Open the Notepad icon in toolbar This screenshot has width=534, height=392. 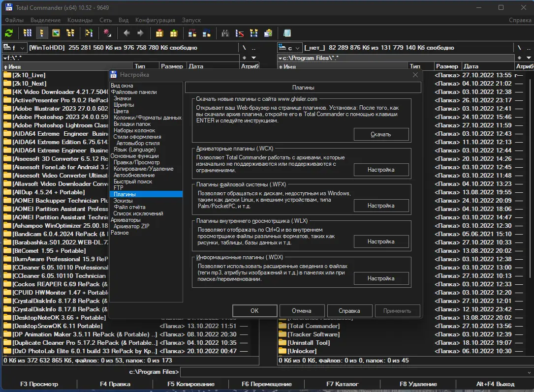tap(287, 33)
